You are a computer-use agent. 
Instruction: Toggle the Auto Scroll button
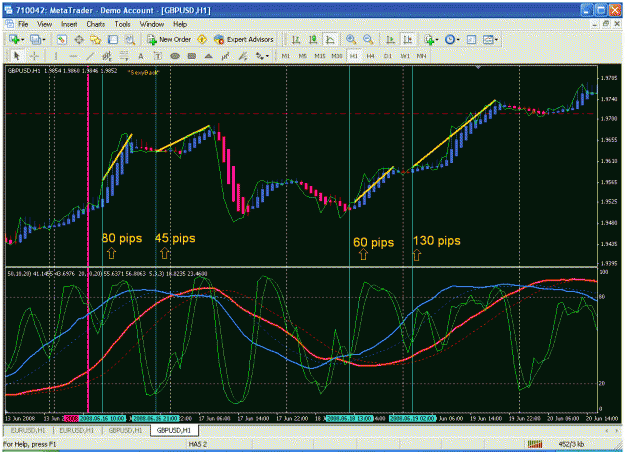click(x=390, y=39)
